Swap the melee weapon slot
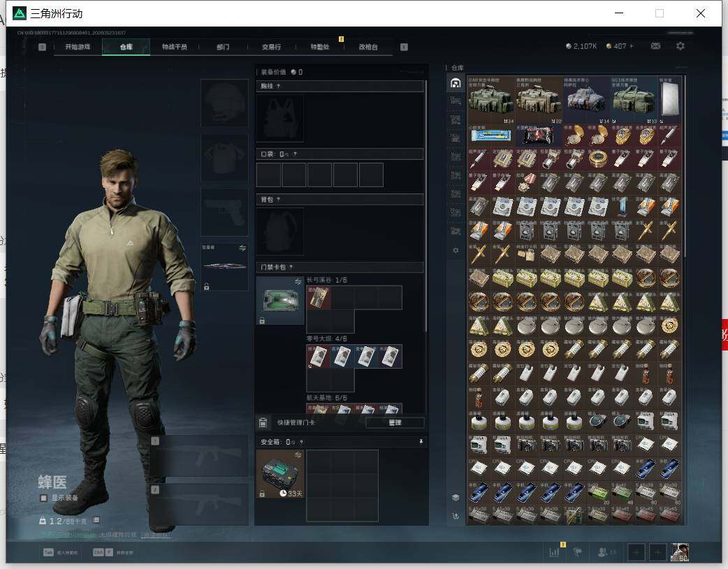 click(242, 248)
